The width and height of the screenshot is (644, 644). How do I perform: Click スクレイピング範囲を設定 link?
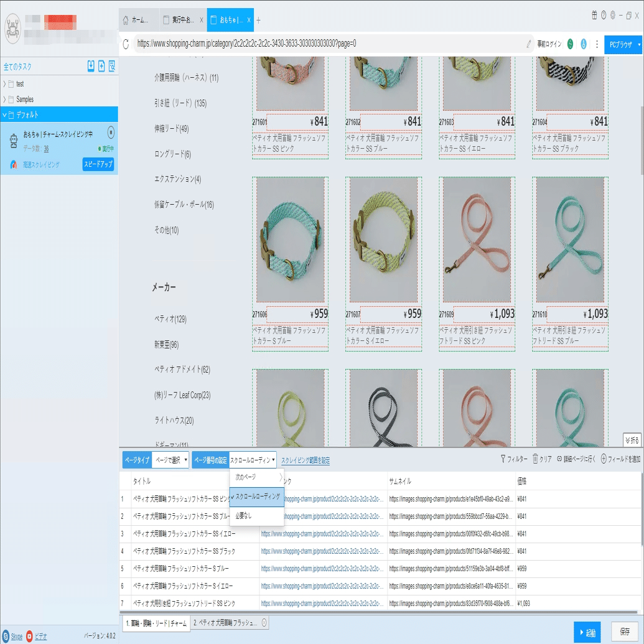305,460
